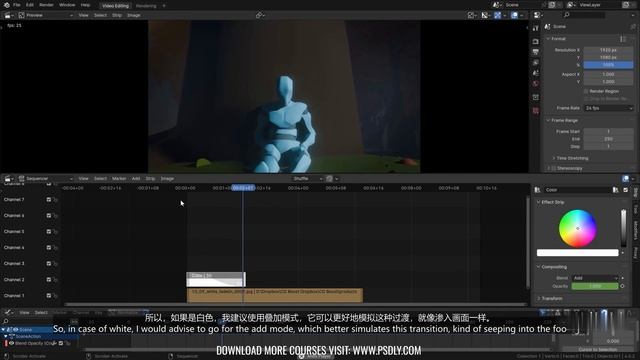Open the Blend mode Add dropdown
The image size is (640, 360).
[595, 278]
